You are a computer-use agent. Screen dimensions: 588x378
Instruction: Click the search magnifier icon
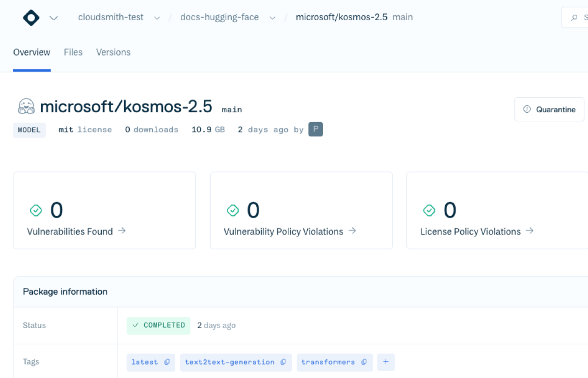point(574,18)
